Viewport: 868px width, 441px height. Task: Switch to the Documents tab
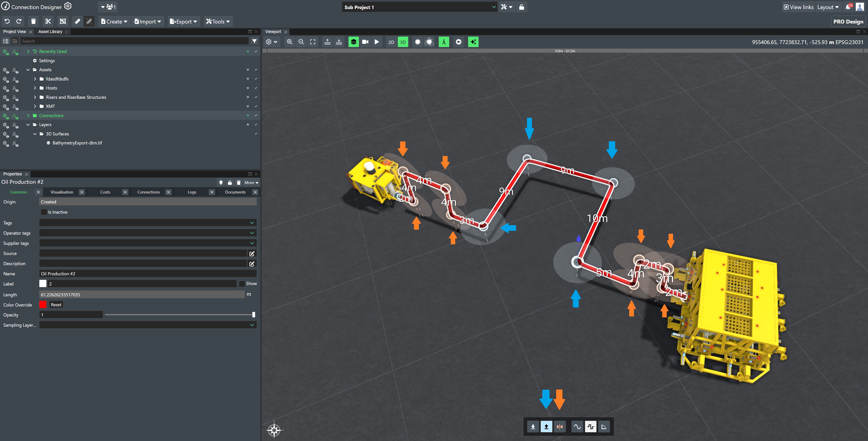pyautogui.click(x=235, y=192)
